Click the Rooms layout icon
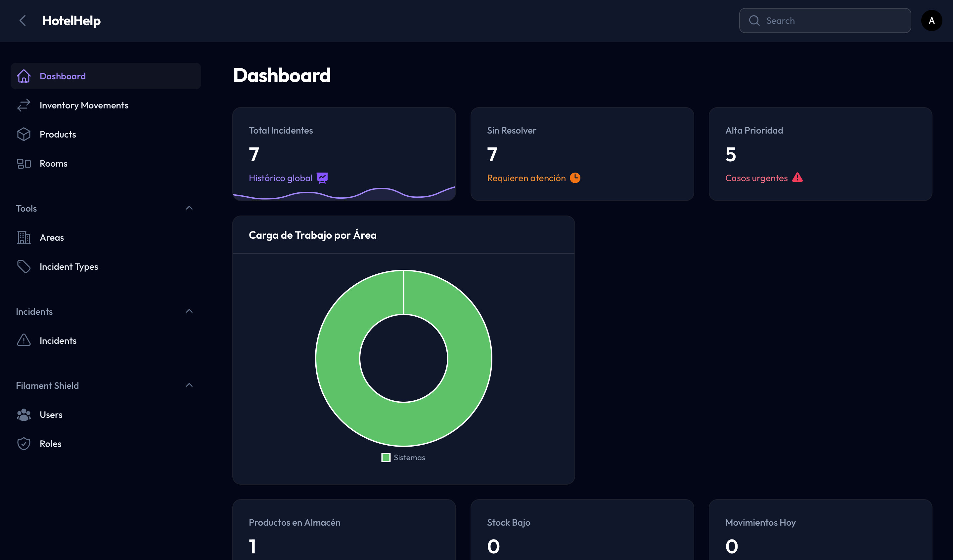Viewport: 953px width, 560px height. pos(23,163)
